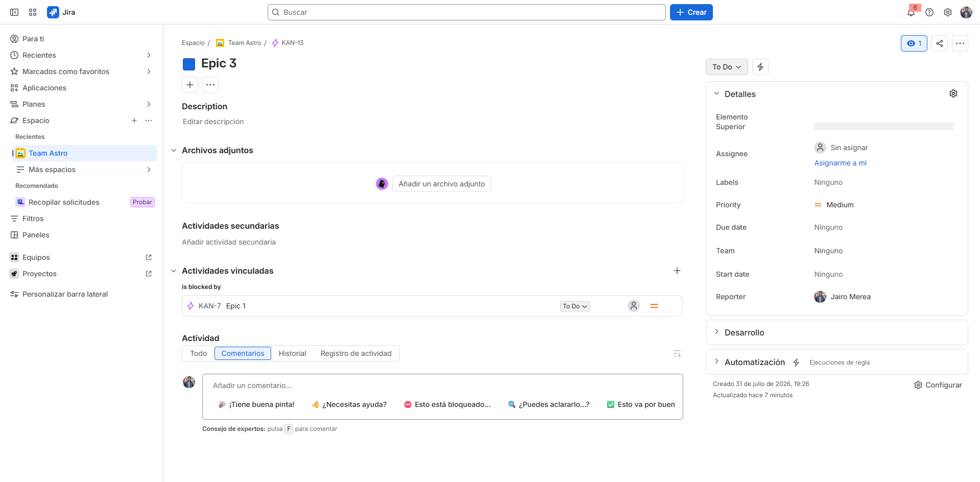Click the Crear button
Screen dimensions: 980x482
point(691,12)
